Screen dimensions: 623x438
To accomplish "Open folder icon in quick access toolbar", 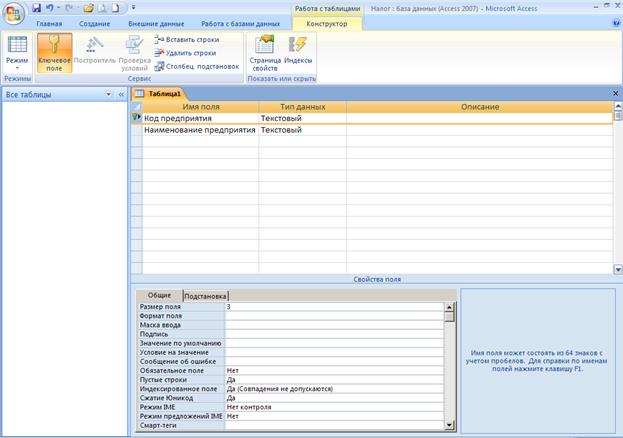I will pyautogui.click(x=89, y=8).
